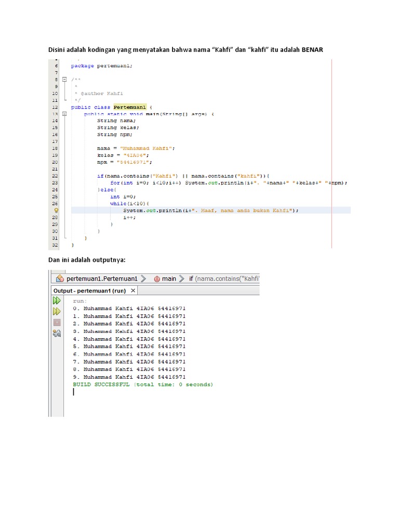
Task: Click the second Re-run with options icon
Action: click(56, 312)
